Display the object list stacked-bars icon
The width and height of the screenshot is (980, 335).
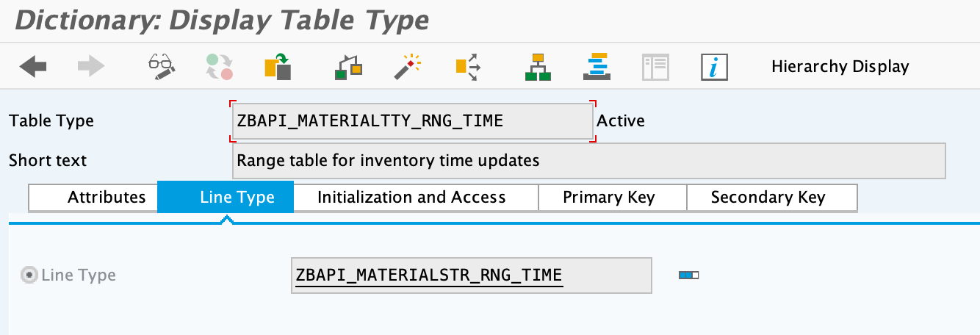[597, 67]
